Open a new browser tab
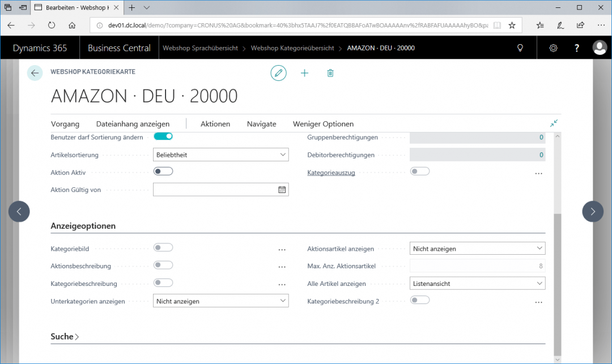Viewport: 612px width, 364px height. pyautogui.click(x=132, y=7)
